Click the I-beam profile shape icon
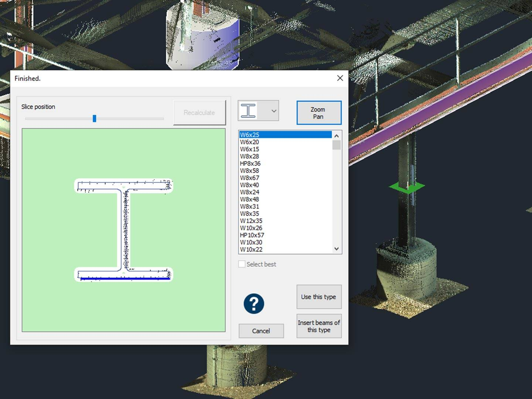 pyautogui.click(x=248, y=111)
